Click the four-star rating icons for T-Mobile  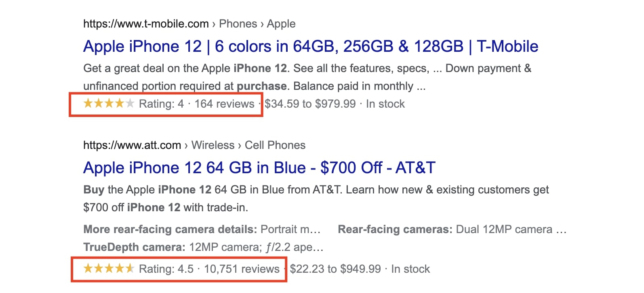[109, 104]
